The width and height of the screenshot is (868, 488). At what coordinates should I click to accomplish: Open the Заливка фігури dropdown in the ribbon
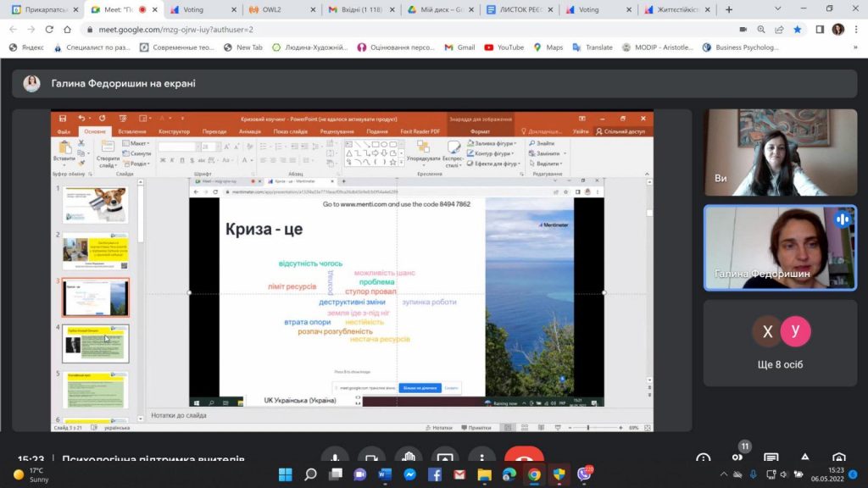pyautogui.click(x=494, y=144)
